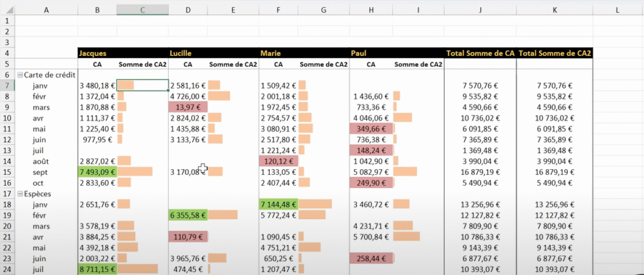The width and height of the screenshot is (644, 275).
Task: Collapse the Carte de crédit group
Action: click(x=19, y=75)
